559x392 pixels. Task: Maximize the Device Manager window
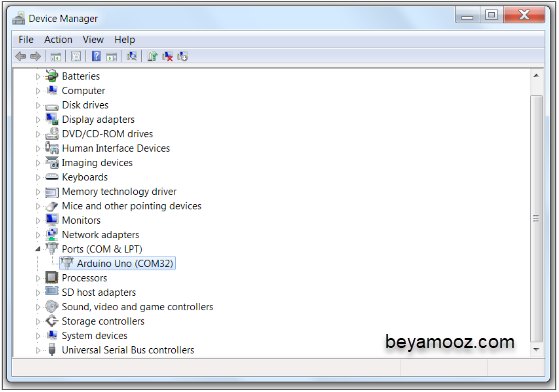[x=491, y=15]
